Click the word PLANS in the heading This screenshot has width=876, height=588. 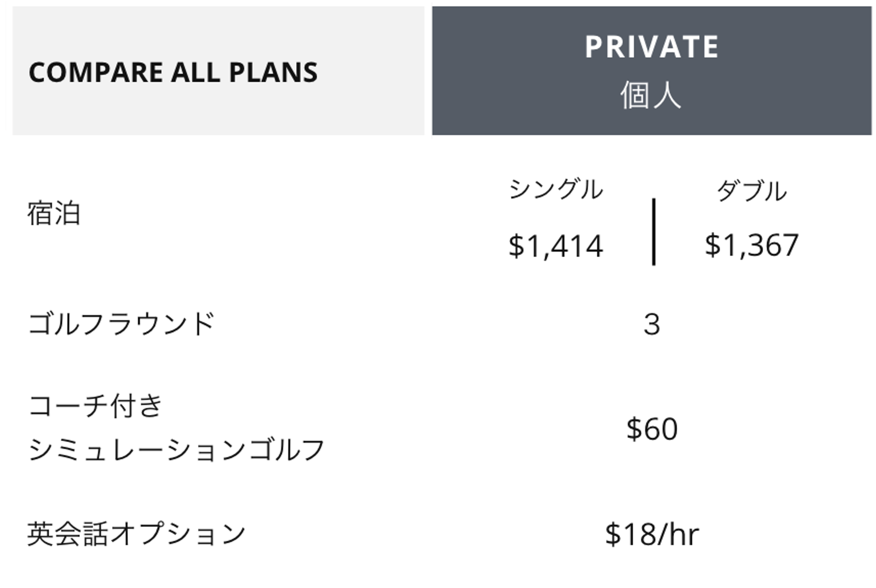[273, 73]
